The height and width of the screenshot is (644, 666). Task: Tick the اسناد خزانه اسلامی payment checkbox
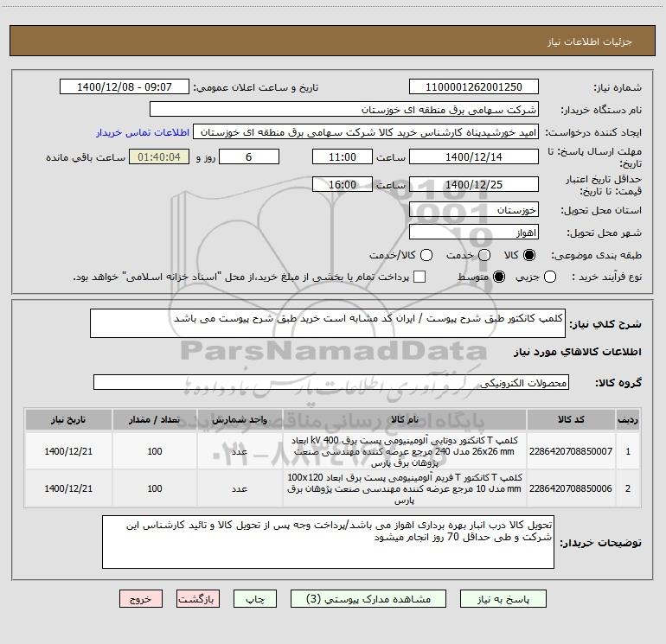coord(419,277)
